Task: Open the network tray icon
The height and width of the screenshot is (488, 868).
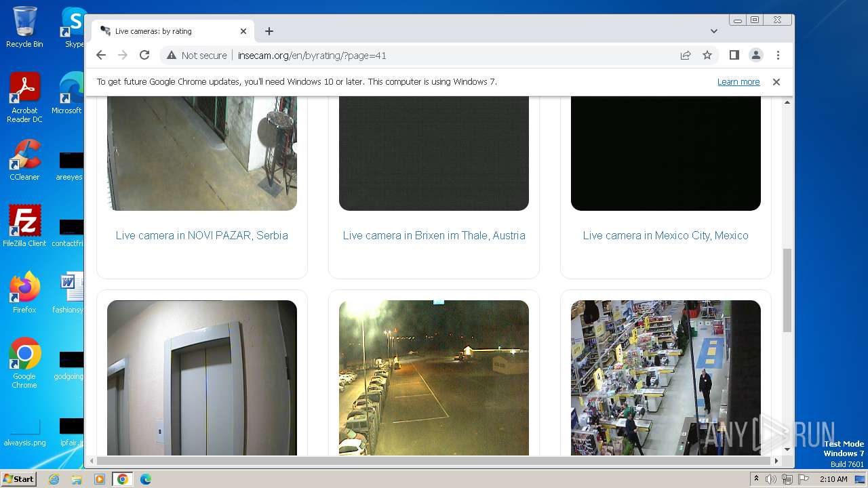Action: click(787, 479)
